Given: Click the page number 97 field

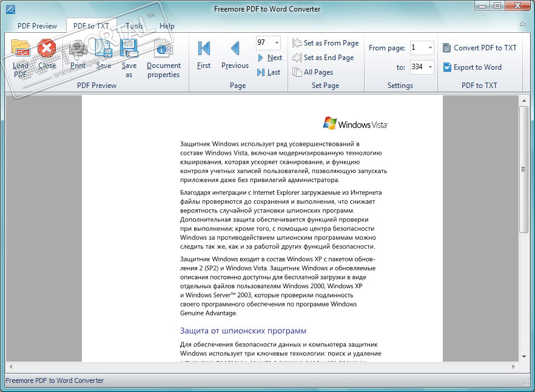Looking at the screenshot, I should 264,43.
